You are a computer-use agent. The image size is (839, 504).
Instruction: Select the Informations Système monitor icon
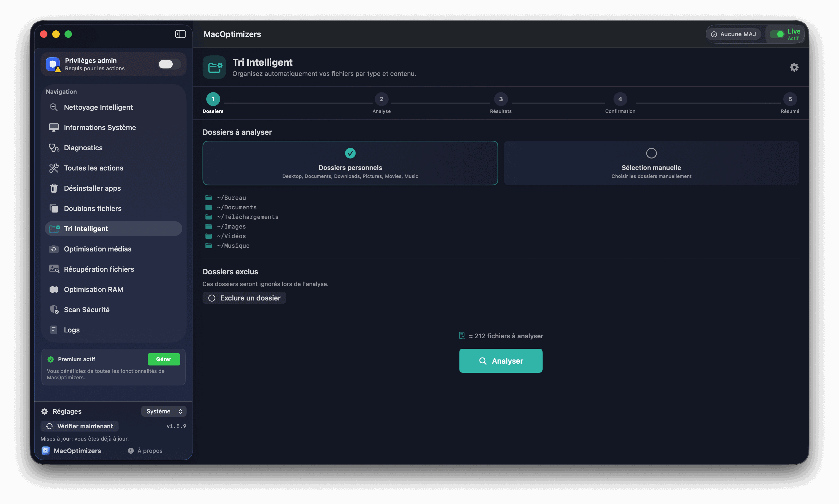(x=54, y=127)
